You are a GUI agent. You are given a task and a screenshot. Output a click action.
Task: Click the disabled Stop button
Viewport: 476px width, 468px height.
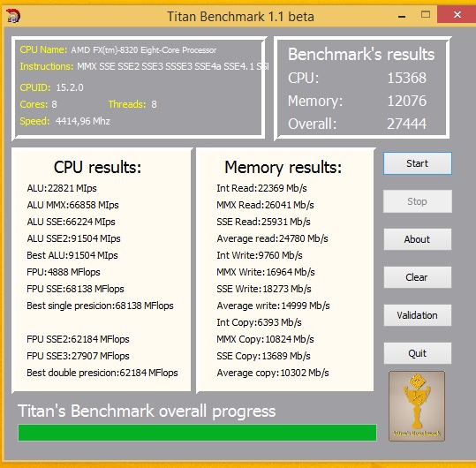click(x=418, y=201)
